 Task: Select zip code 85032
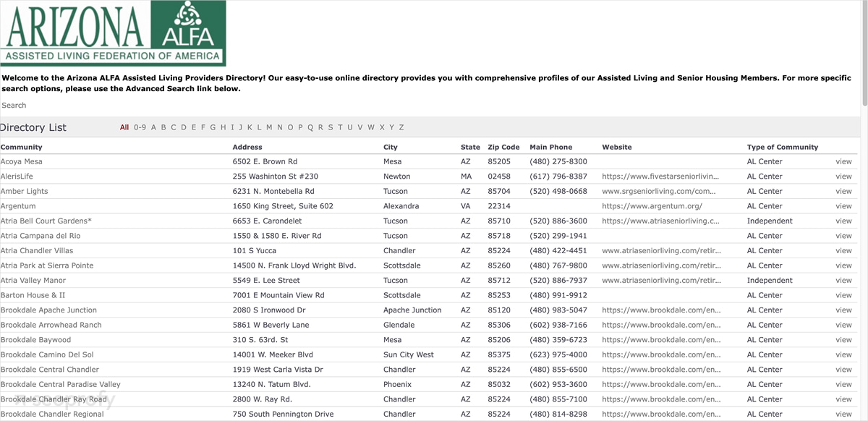tap(499, 384)
